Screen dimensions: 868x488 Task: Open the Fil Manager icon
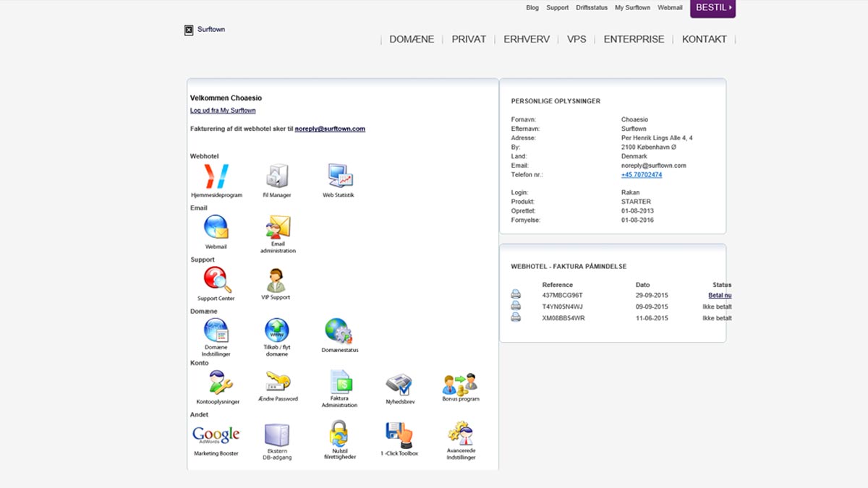point(276,176)
